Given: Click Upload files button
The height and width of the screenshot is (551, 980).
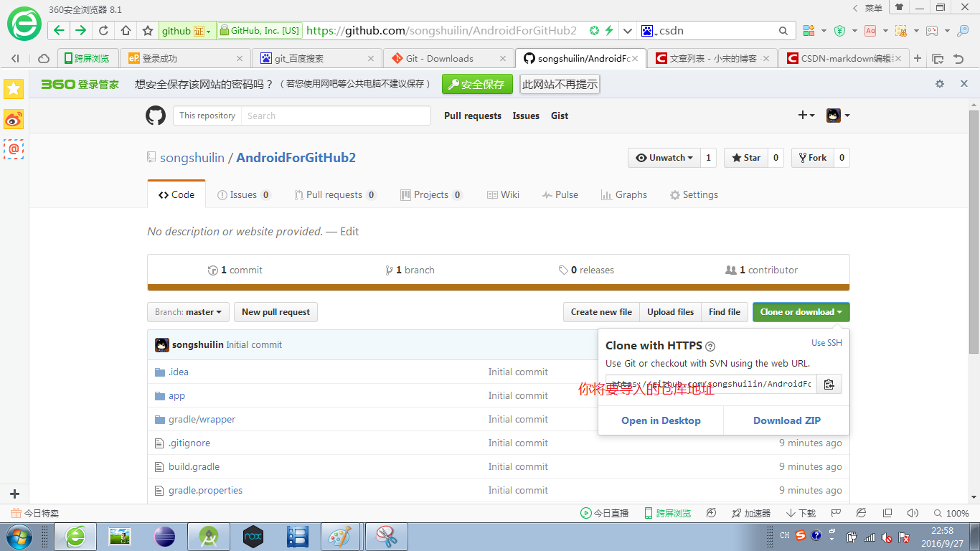Looking at the screenshot, I should coord(670,312).
